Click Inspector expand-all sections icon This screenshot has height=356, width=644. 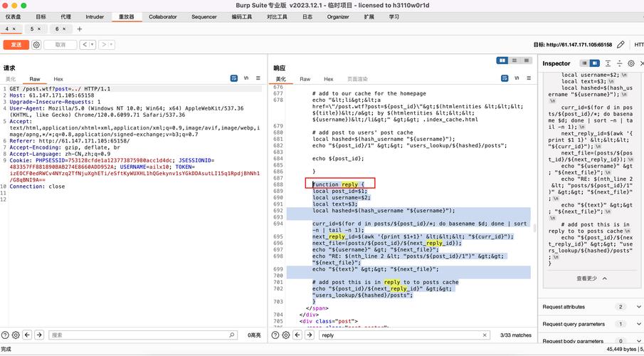[x=608, y=63]
